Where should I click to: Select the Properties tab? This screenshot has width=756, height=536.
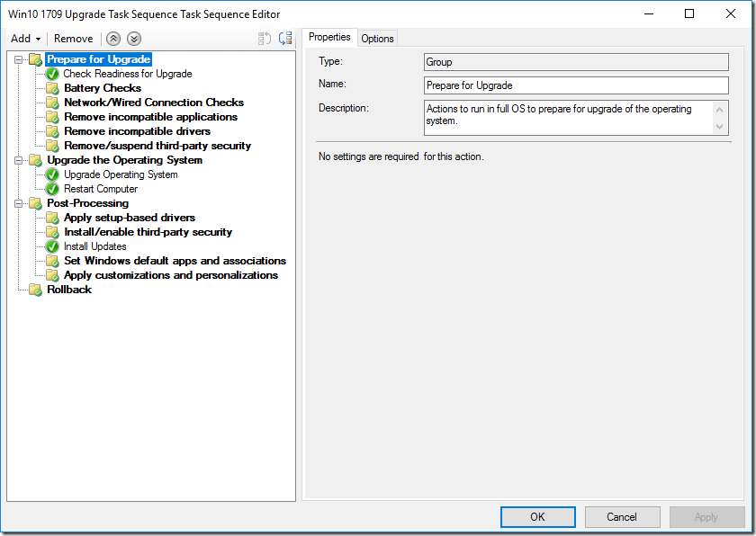(329, 38)
